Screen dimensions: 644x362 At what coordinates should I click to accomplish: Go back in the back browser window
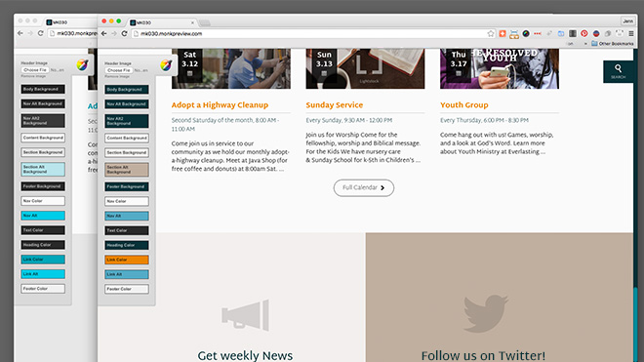click(x=20, y=33)
